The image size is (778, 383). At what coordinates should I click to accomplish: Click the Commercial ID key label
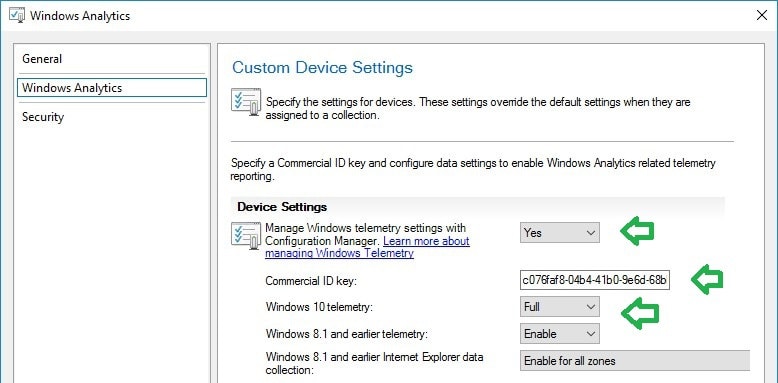click(x=311, y=281)
